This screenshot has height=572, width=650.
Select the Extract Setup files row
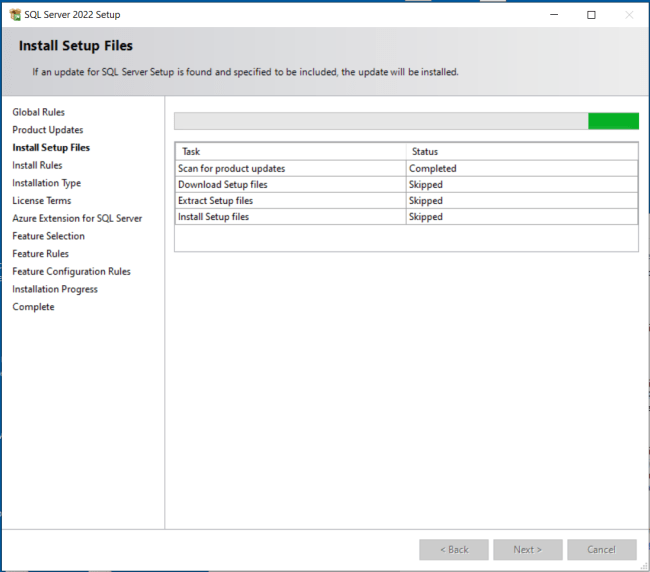(406, 201)
